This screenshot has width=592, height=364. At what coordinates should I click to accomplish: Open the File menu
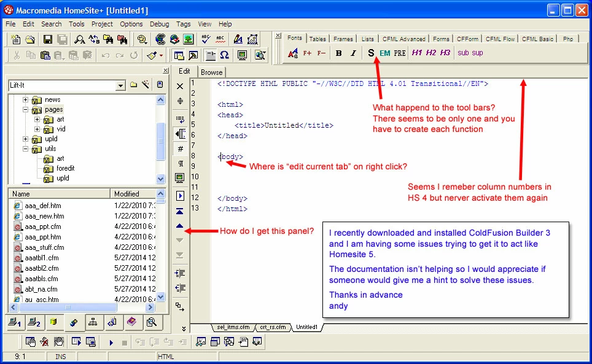point(10,24)
